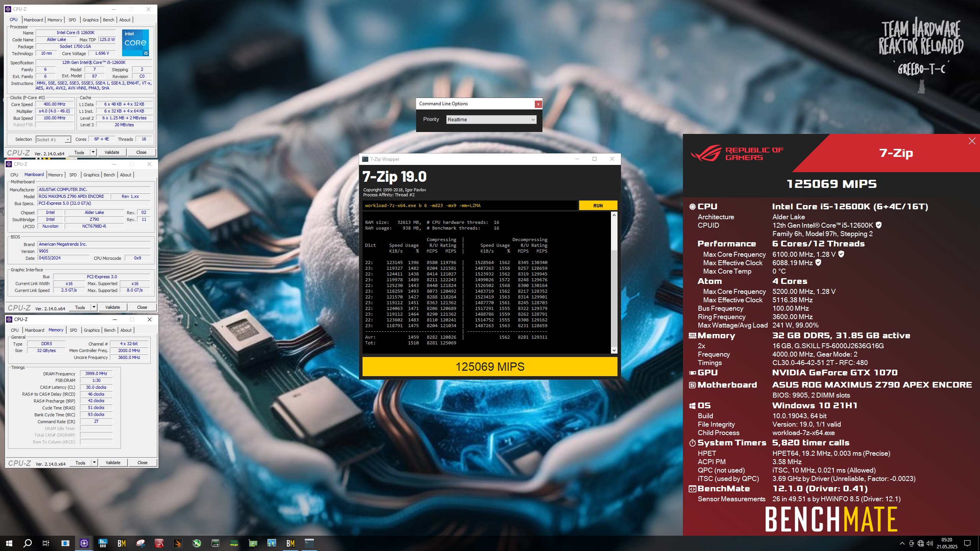Select CAS# Latency value '30.0 clocks'
Screen dimensions: 980x551
pos(96,387)
